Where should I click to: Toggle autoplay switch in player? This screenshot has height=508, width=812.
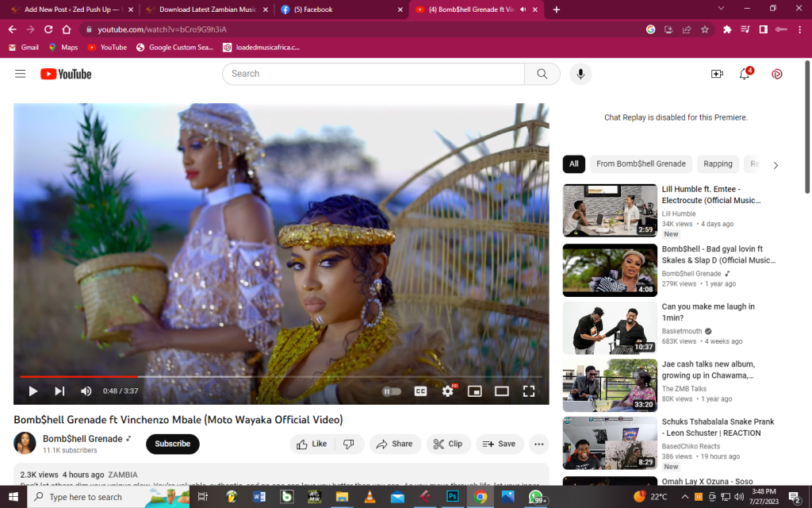tap(392, 391)
